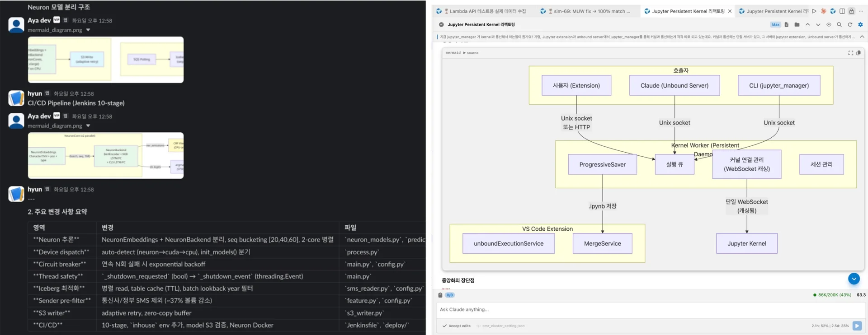This screenshot has height=335, width=868.
Task: Click the Max model button
Action: click(775, 25)
